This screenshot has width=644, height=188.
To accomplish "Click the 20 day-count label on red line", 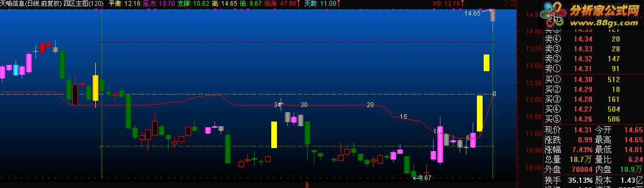I will click(x=370, y=105).
